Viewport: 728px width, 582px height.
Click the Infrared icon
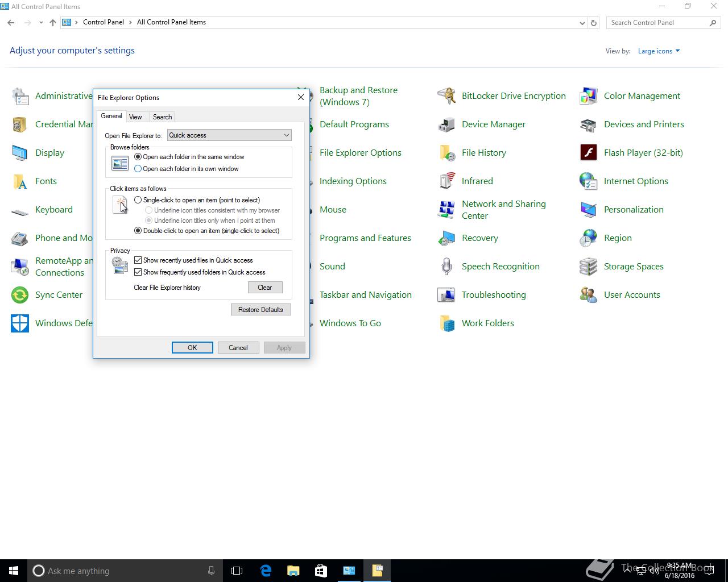tap(446, 181)
